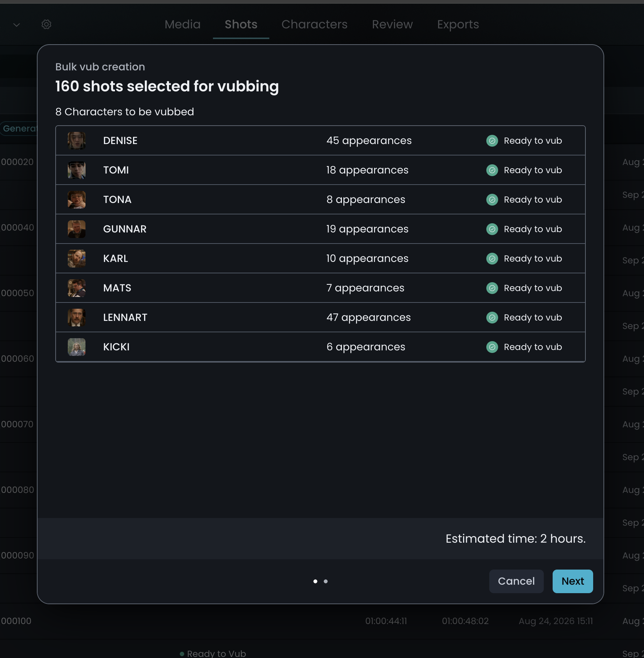Click TOMI's face thumbnail

pos(77,170)
